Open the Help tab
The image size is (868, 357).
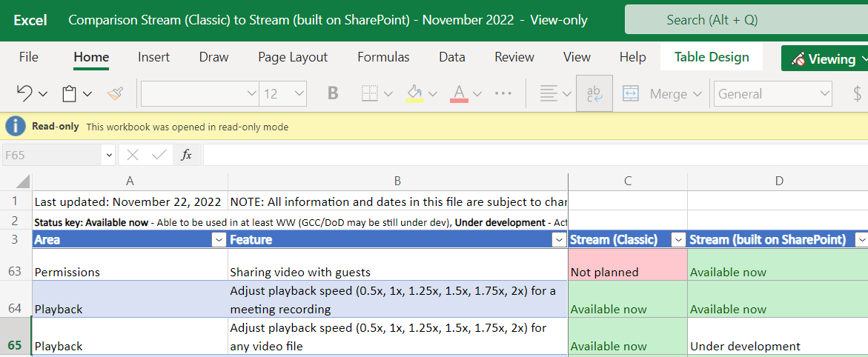[633, 57]
